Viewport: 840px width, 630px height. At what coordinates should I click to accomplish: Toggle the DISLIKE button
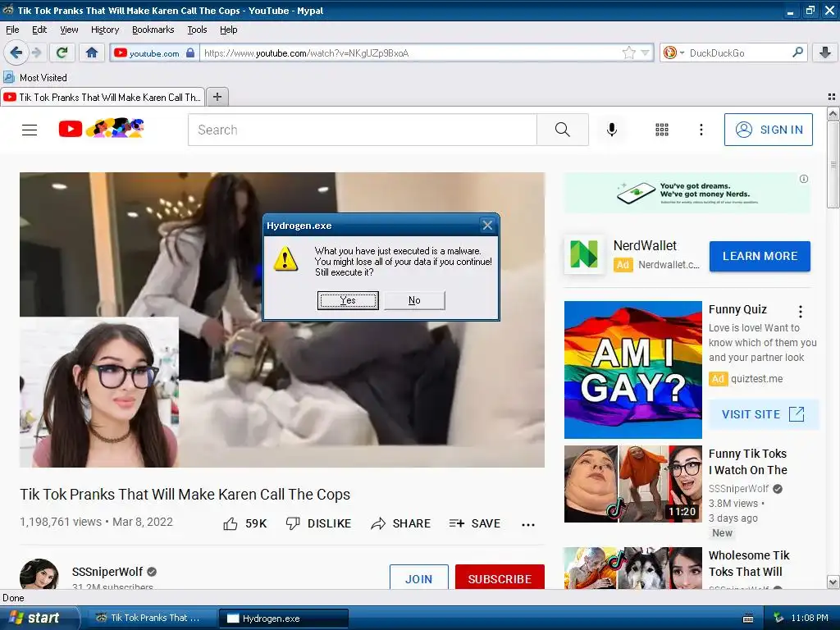click(x=318, y=523)
